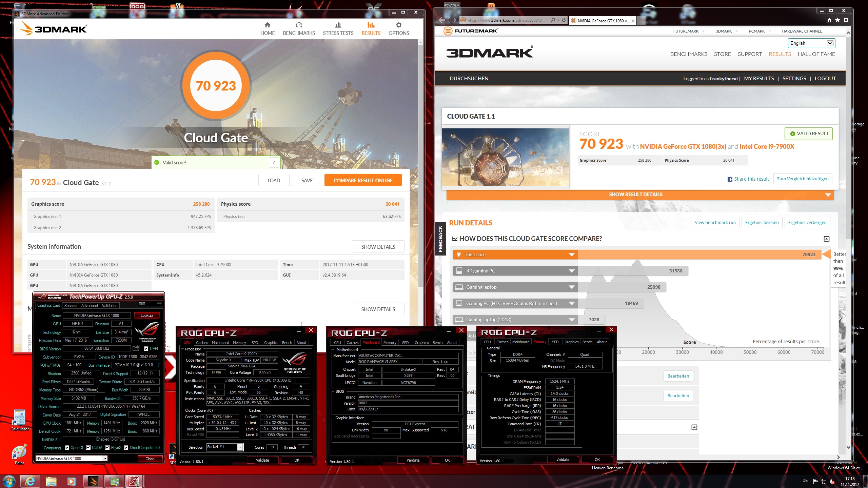Click the browser address bar URL
The width and height of the screenshot is (868, 488).
tap(505, 20)
